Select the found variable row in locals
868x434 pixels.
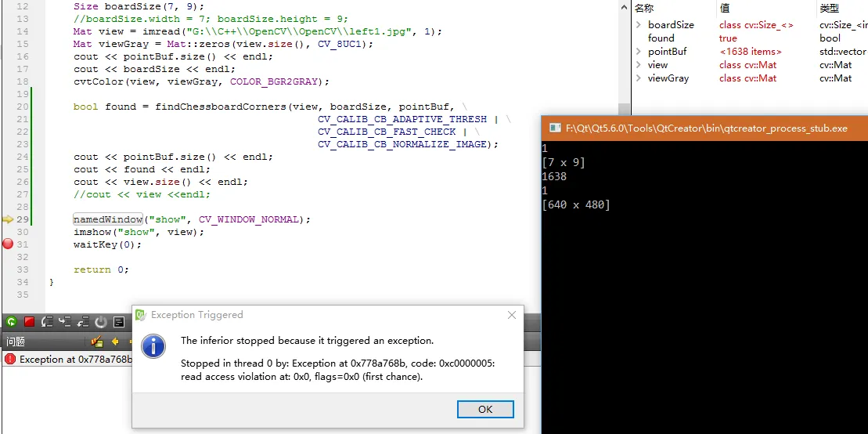[x=750, y=38]
